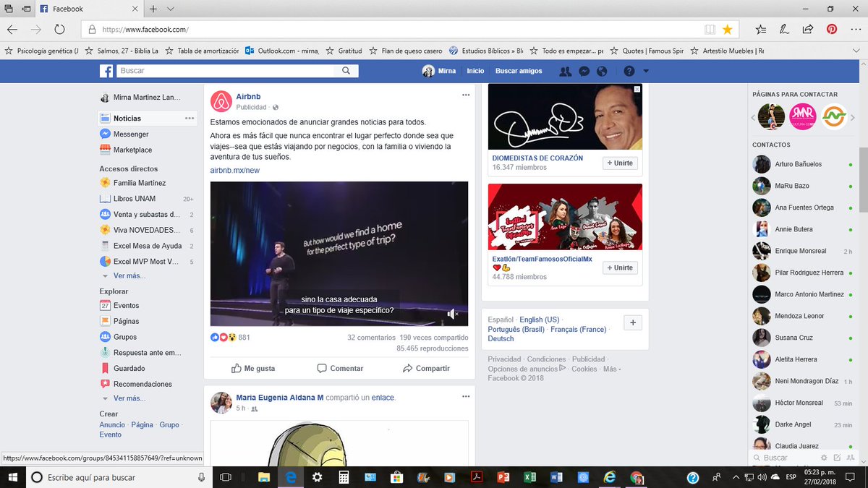Click the Facebook logo in blue bar
Viewport: 868px width, 488px height.
coord(106,71)
